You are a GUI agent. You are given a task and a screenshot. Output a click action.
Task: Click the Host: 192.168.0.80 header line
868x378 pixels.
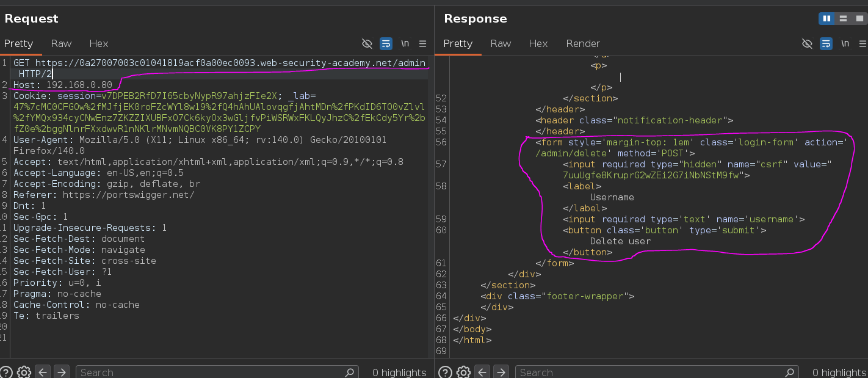point(63,84)
